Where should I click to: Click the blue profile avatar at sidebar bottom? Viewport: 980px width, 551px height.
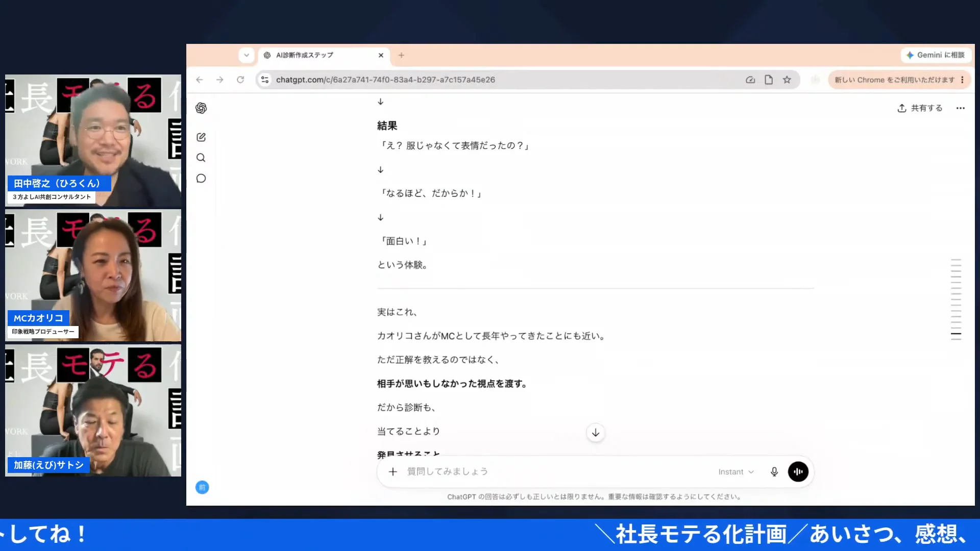coord(202,487)
